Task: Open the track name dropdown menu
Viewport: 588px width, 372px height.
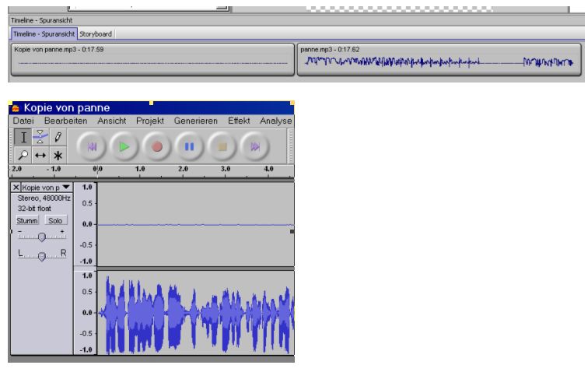Action: [x=66, y=188]
